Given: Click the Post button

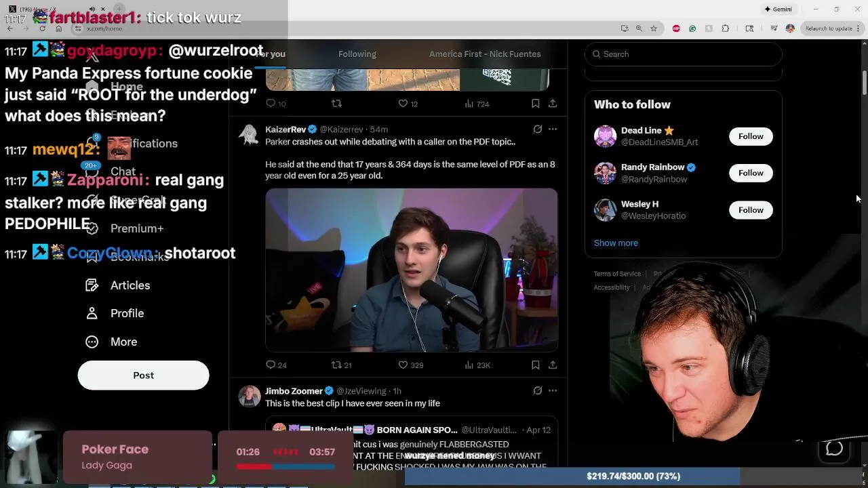Looking at the screenshot, I should click(x=143, y=375).
